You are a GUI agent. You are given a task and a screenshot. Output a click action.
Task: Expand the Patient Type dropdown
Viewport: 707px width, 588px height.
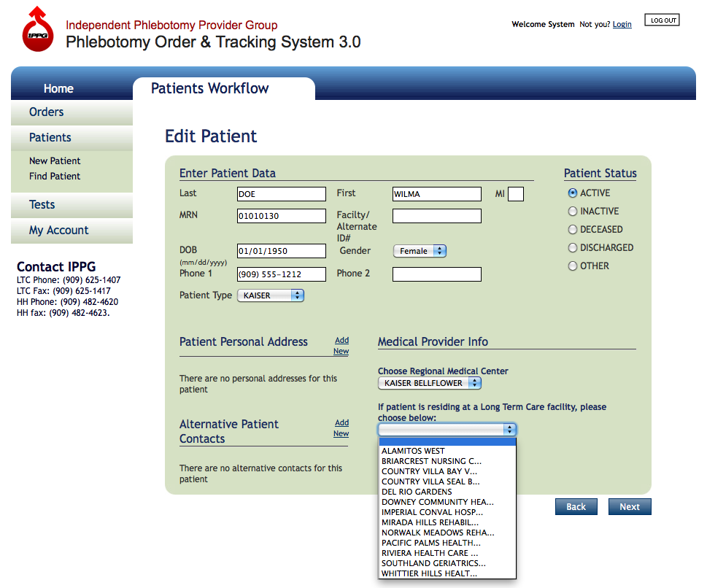pos(271,295)
